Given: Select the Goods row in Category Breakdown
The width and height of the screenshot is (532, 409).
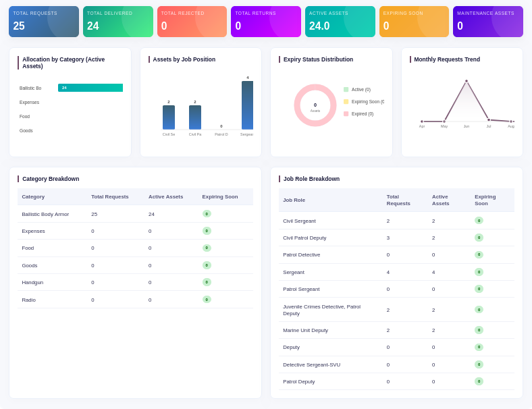Looking at the screenshot, I should [x=136, y=265].
